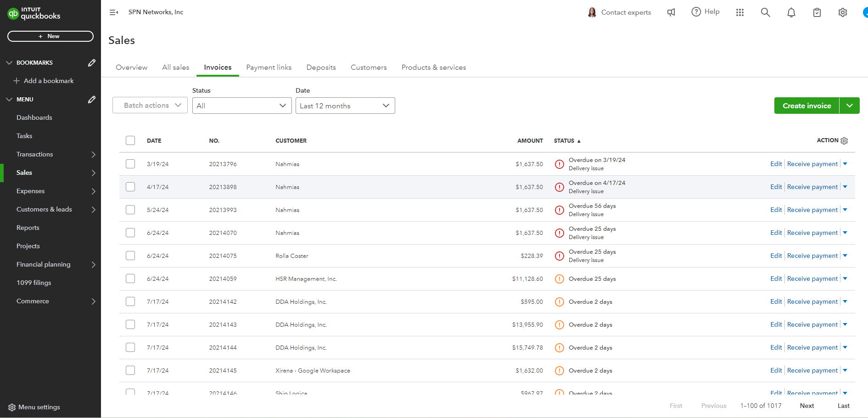Toggle the select-all invoices checkbox

pyautogui.click(x=130, y=140)
